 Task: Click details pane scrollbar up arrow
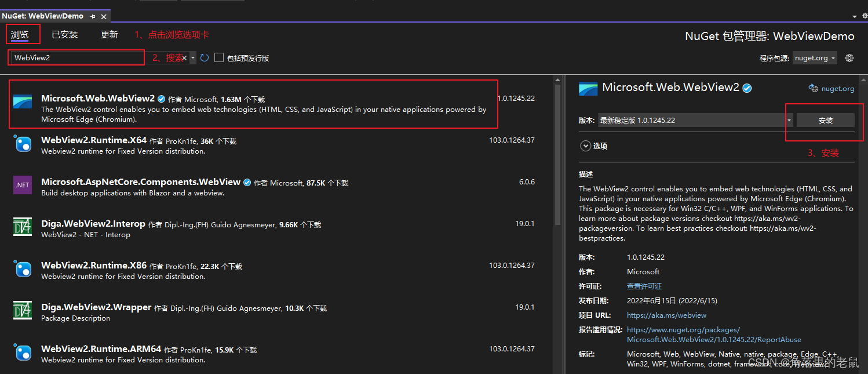862,79
